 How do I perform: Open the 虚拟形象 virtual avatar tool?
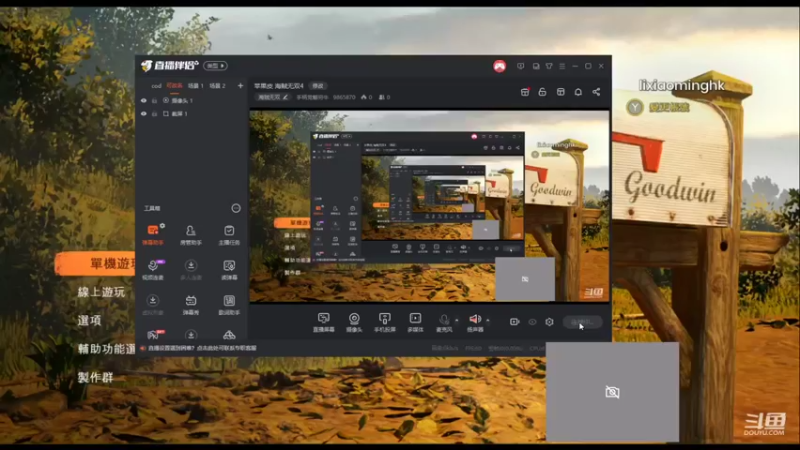[153, 305]
